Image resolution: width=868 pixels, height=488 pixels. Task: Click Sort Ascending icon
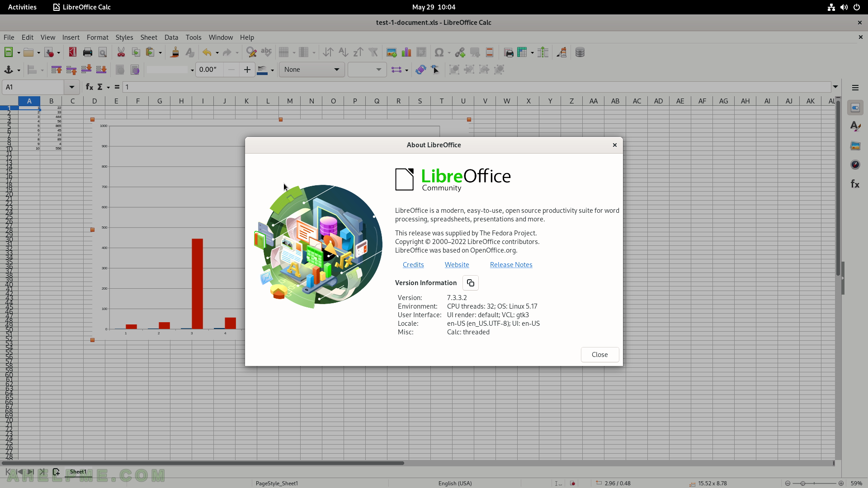pos(343,52)
